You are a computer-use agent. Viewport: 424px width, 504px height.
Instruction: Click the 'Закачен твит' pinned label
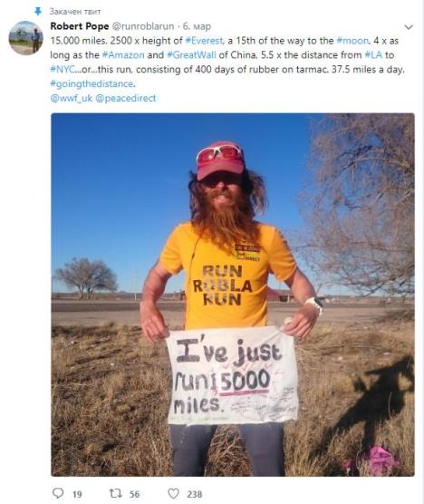pos(75,12)
